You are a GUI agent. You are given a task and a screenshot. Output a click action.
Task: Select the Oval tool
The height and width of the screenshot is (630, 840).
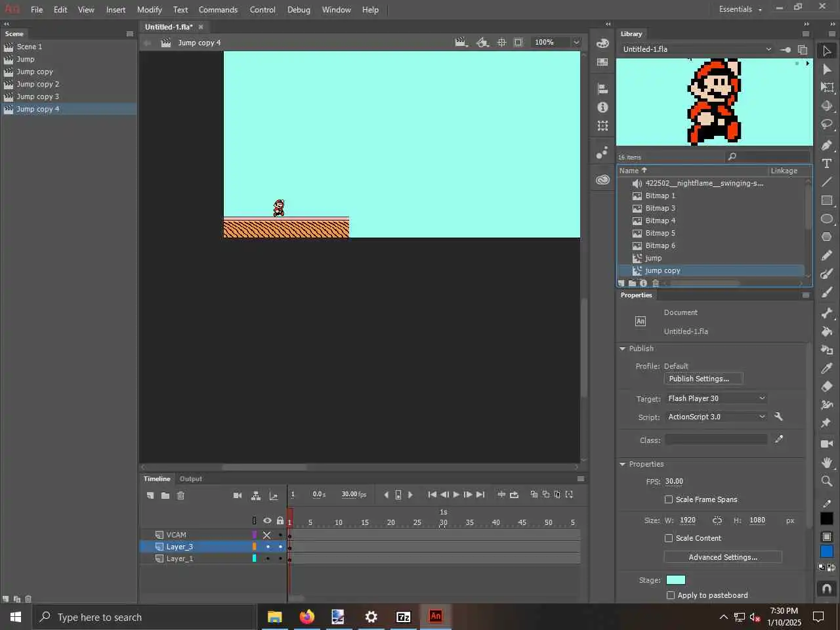coord(827,219)
